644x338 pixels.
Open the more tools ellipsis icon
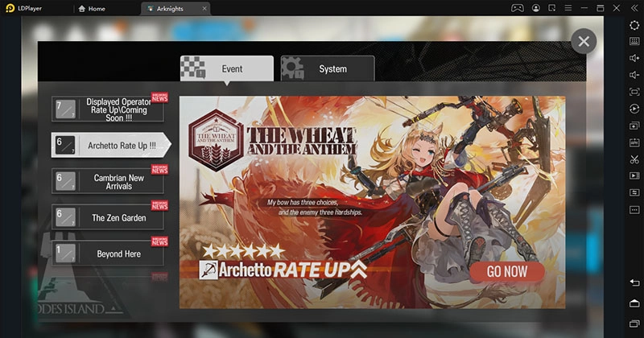pos(634,210)
